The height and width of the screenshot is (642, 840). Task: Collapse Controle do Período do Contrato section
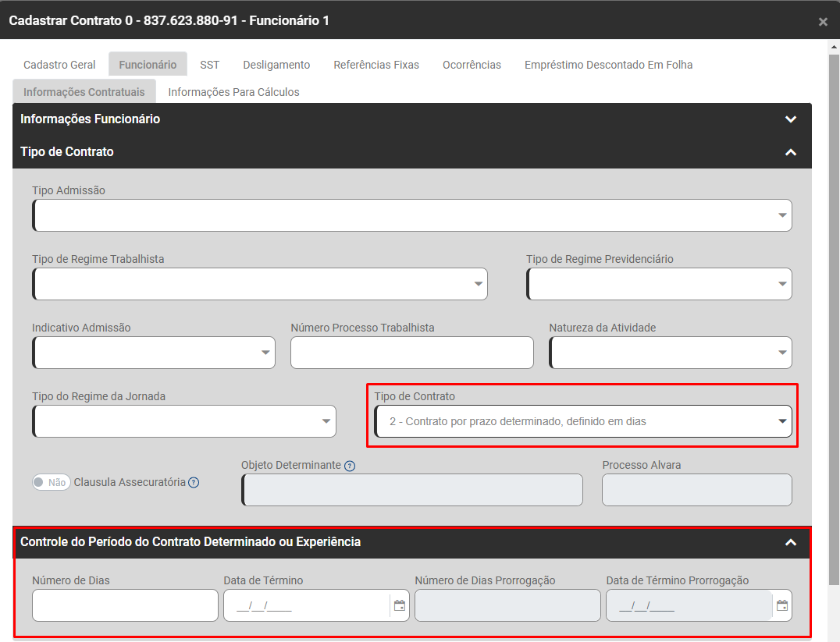point(791,542)
